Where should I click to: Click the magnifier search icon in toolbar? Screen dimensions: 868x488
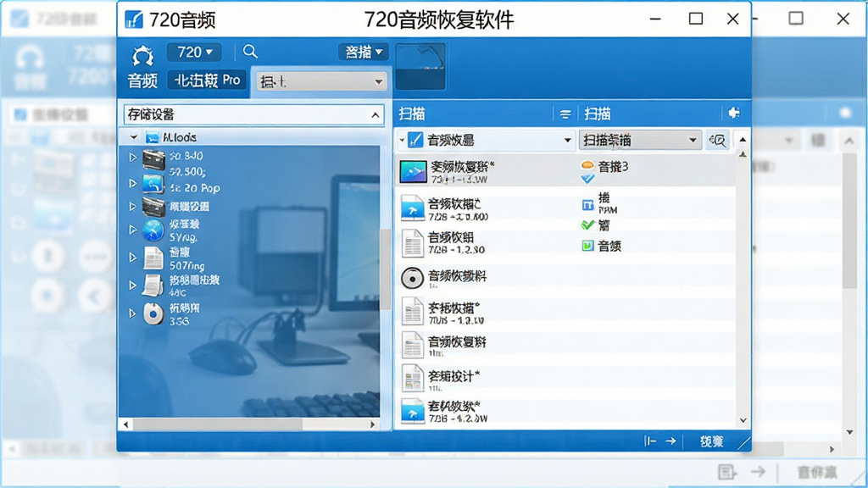(x=250, y=52)
